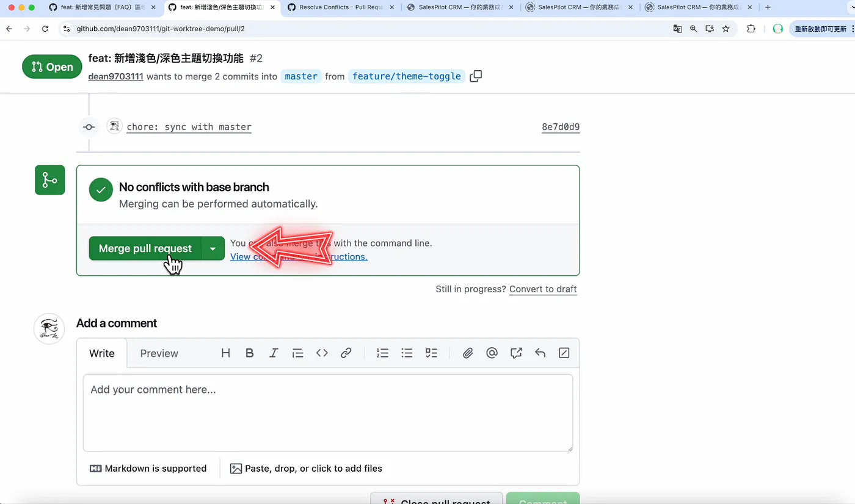Open the master branch label
Screen dimensions: 855x504
pos(301,76)
